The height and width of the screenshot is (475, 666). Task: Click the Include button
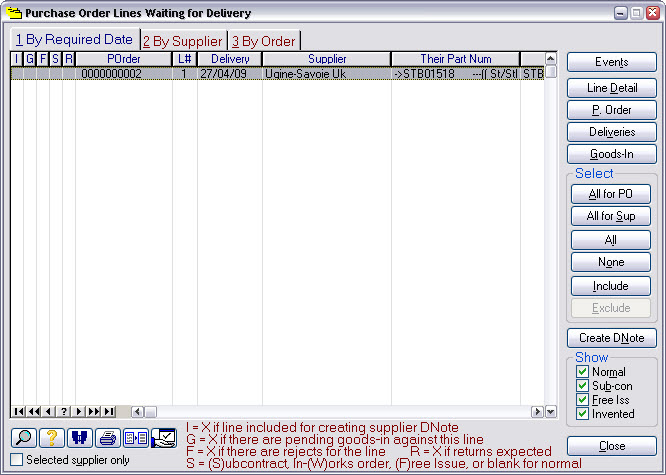point(611,286)
